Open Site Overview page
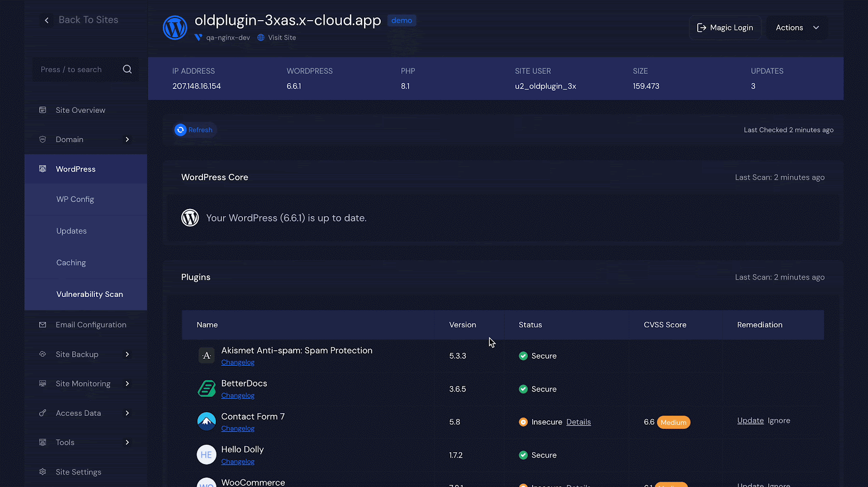This screenshot has height=487, width=868. 80,110
